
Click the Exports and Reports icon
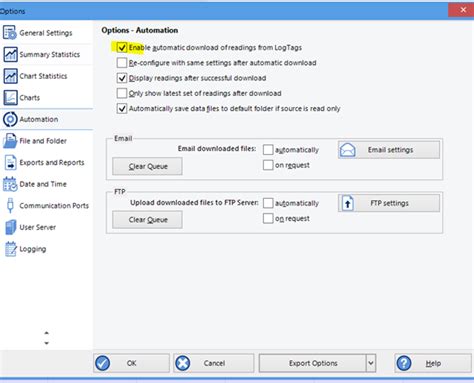point(10,163)
